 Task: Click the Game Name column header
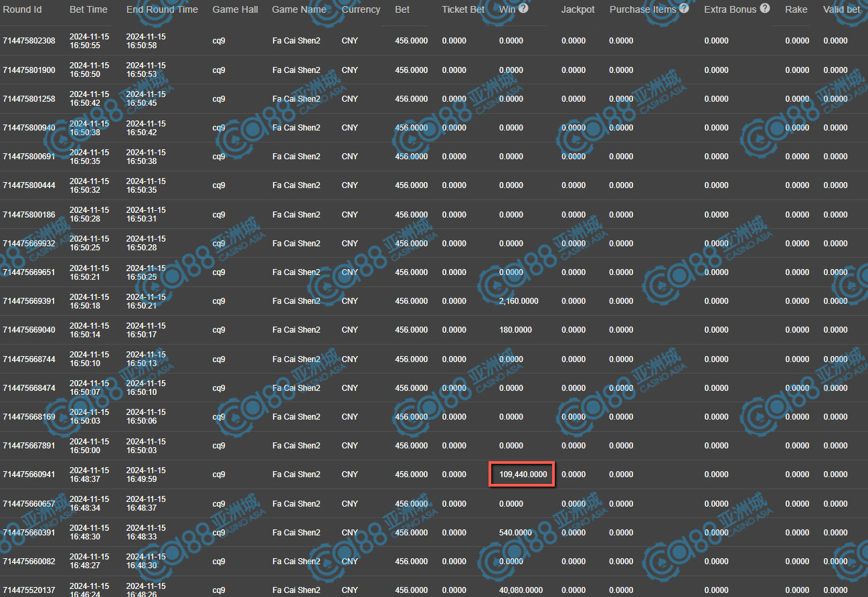[299, 9]
